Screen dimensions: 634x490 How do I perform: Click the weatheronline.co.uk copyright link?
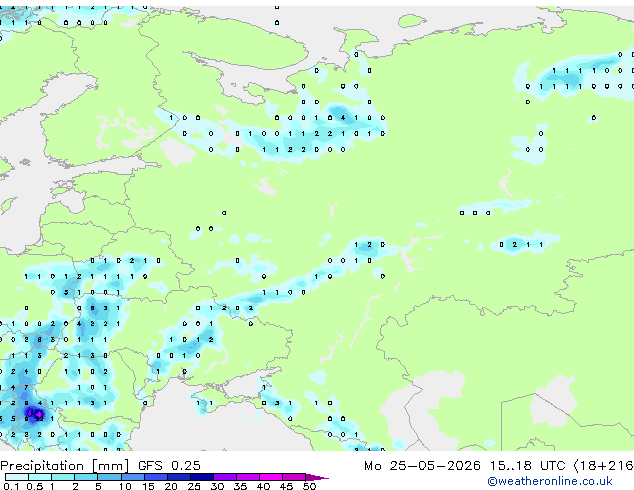tap(550, 481)
